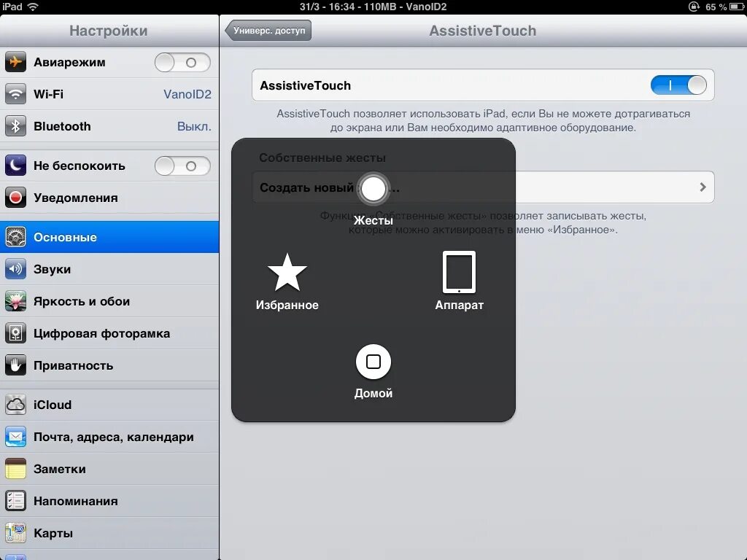
Task: Tap the Wi-Fi signal icon in status bar
Action: click(x=33, y=7)
